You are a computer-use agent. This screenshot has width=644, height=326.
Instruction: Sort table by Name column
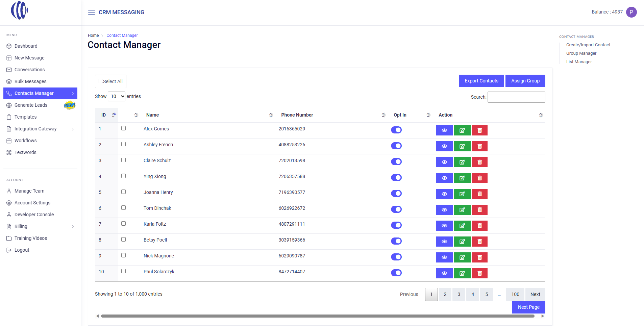(207, 115)
